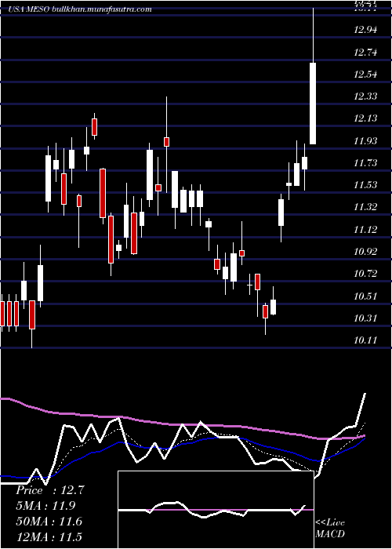The width and height of the screenshot is (392, 549).
Task: Click the 11.12 price axis label
Action: point(365,229)
